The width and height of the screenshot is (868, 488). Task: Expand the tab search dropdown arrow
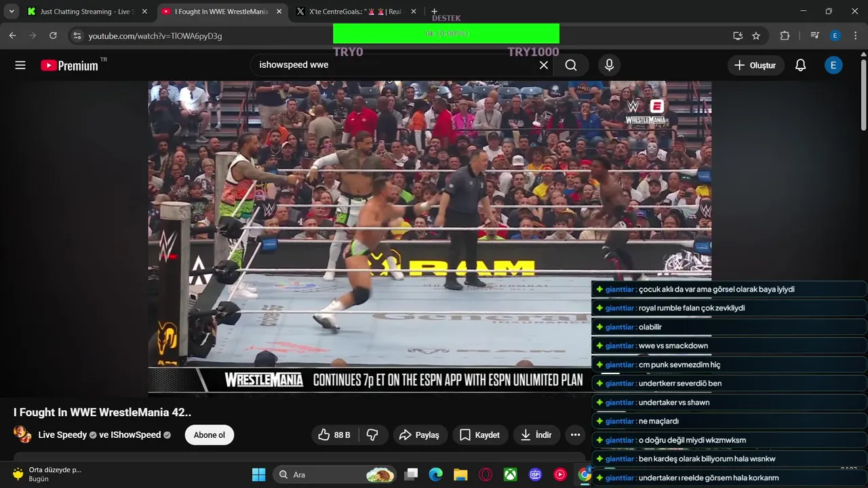(x=12, y=12)
